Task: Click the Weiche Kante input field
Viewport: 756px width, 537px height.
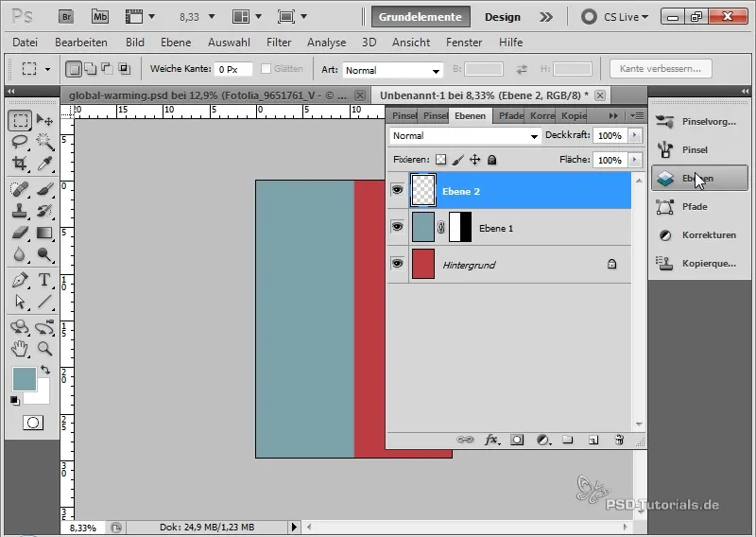Action: point(233,69)
